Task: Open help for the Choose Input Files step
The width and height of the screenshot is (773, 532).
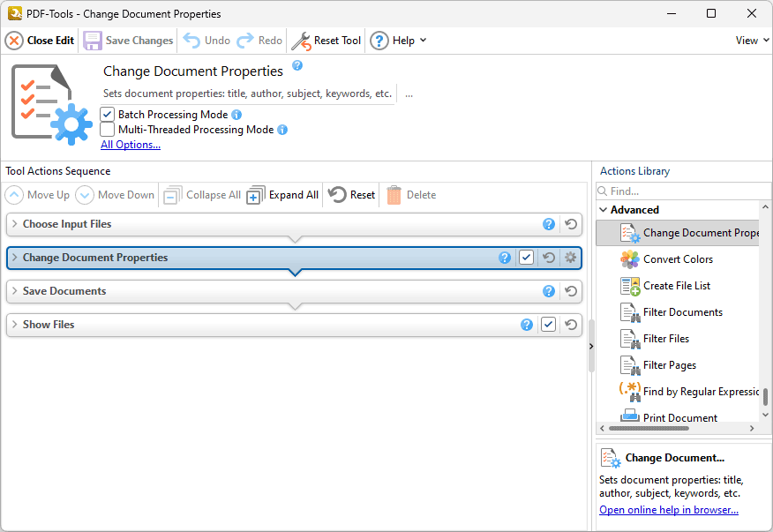Action: coord(549,224)
